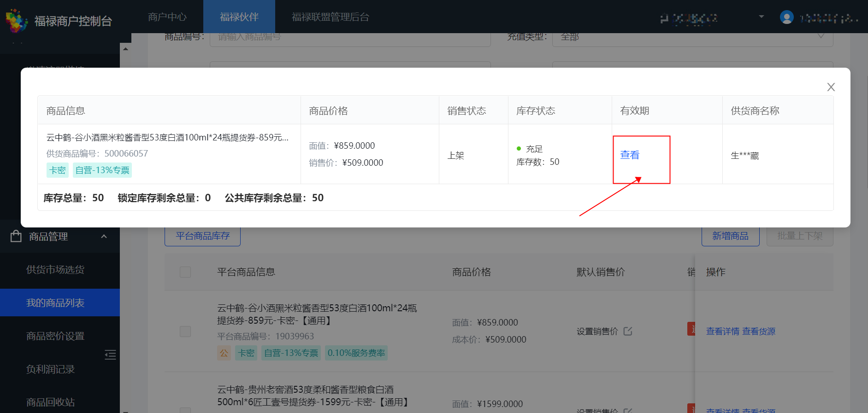868x413 pixels.
Task: Click edit icon beside 设置销售价
Action: [x=628, y=331]
